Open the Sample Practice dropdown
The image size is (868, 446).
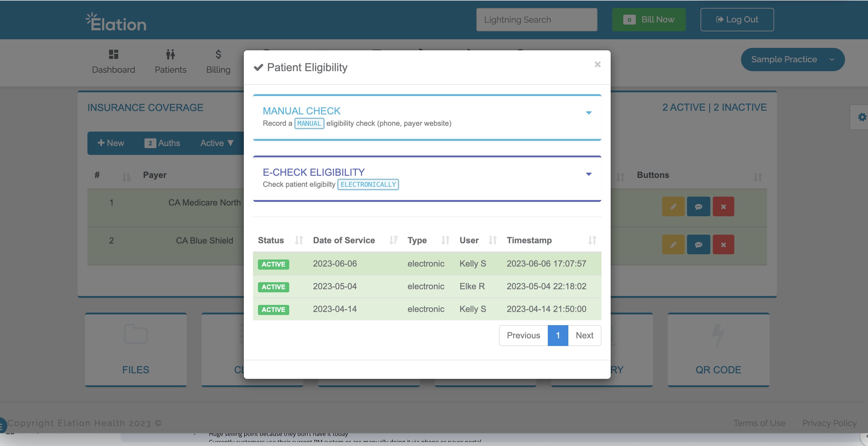pos(792,60)
